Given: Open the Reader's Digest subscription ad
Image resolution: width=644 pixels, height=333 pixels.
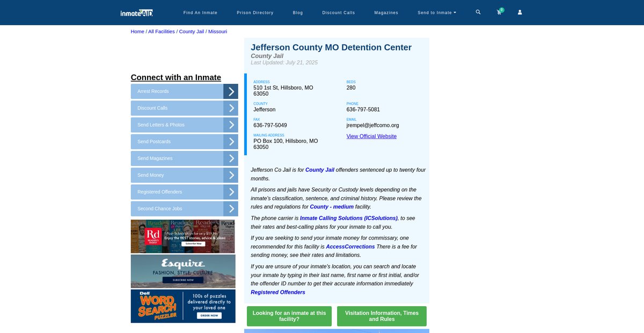Looking at the screenshot, I should (183, 236).
